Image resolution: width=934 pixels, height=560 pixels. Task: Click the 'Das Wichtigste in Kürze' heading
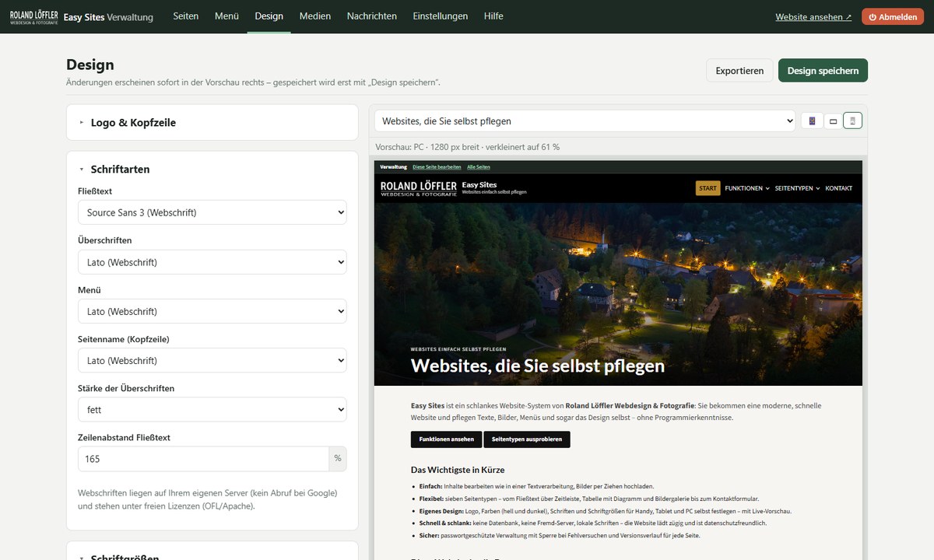point(458,470)
